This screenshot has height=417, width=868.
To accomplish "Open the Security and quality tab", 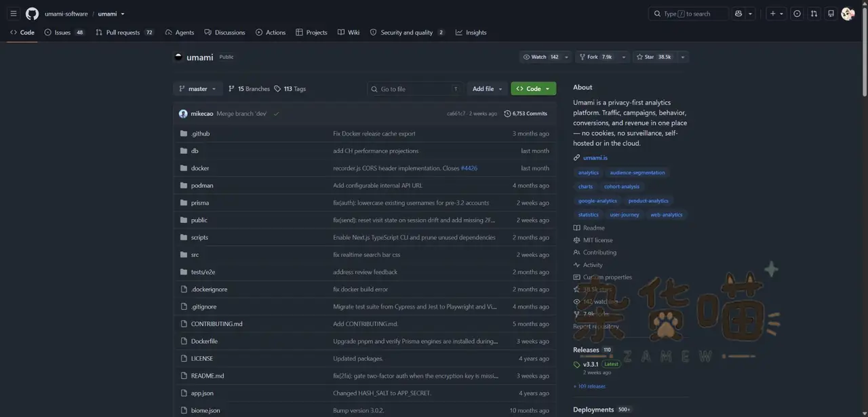I will 407,33.
